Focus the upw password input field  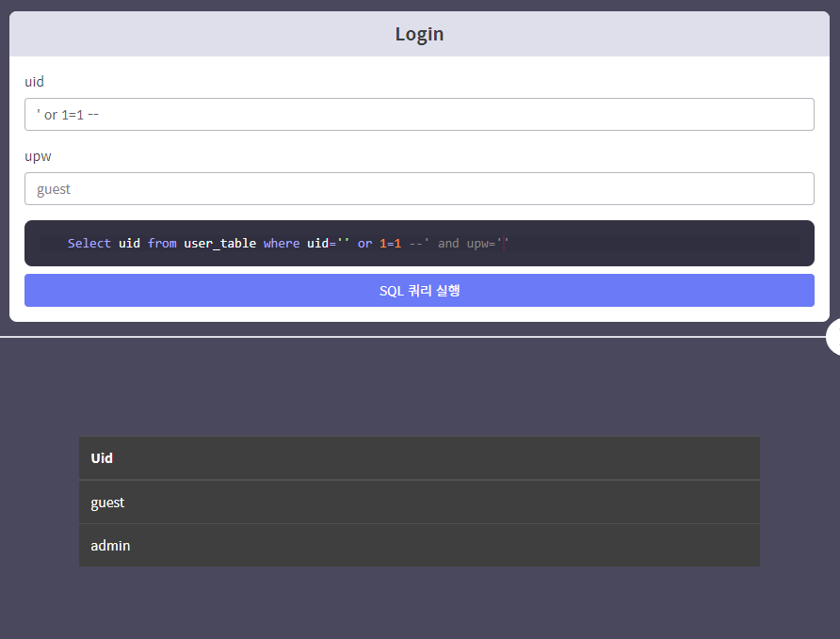[419, 189]
